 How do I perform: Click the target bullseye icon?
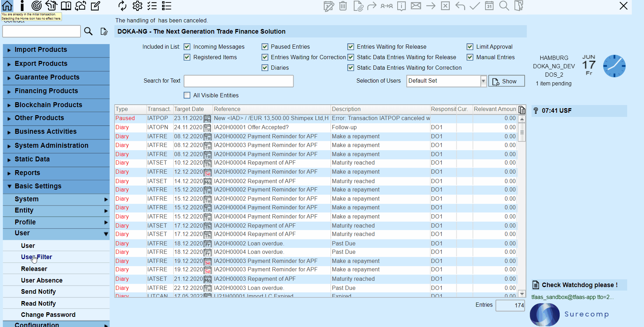click(x=36, y=6)
